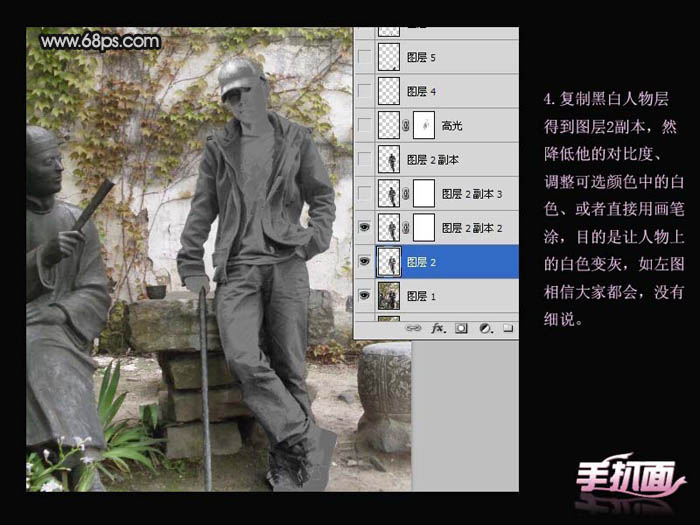Image resolution: width=700 pixels, height=525 pixels.
Task: Hide the 图层 2 副本 2 layer eye
Action: (x=364, y=227)
